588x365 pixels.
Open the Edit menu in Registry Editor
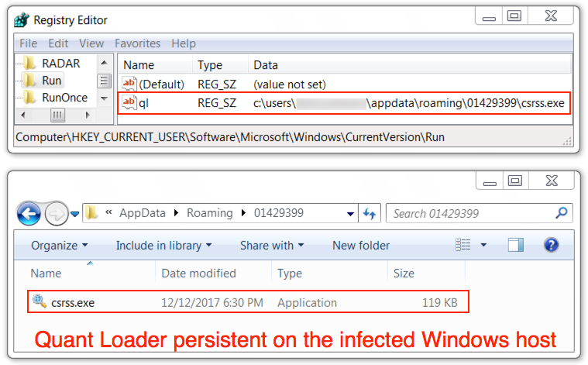pyautogui.click(x=58, y=43)
